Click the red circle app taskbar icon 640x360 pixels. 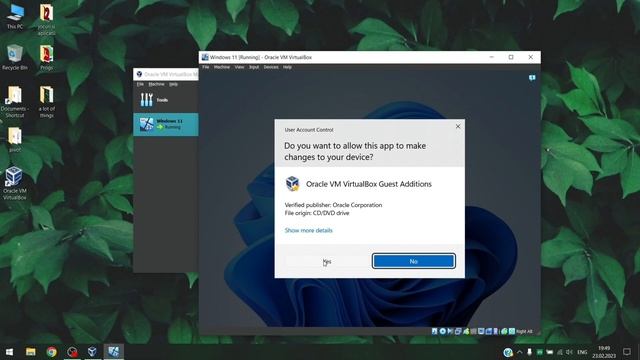(72, 352)
